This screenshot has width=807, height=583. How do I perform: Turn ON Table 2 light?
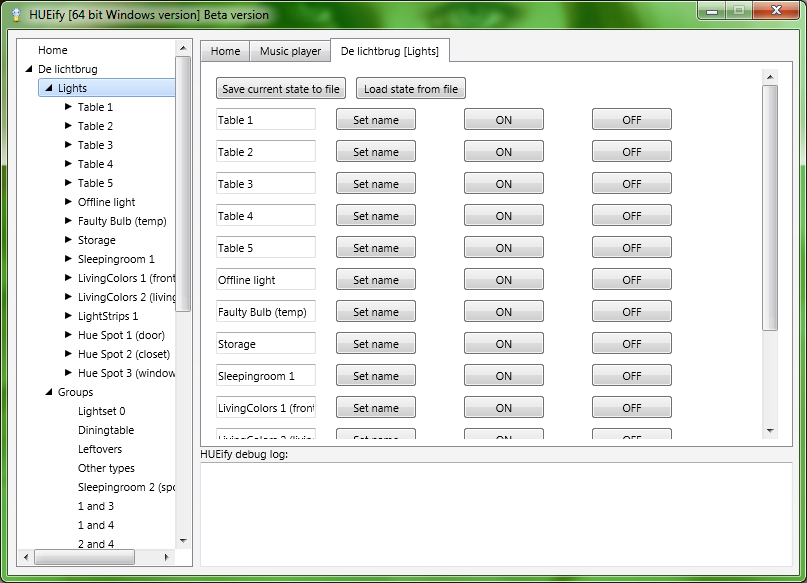(x=503, y=151)
